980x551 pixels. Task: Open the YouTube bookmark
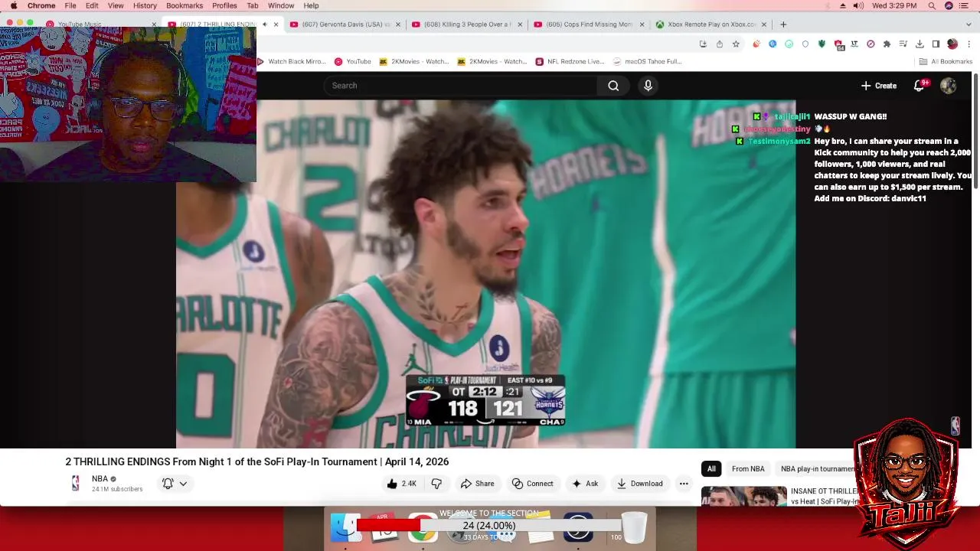click(353, 61)
